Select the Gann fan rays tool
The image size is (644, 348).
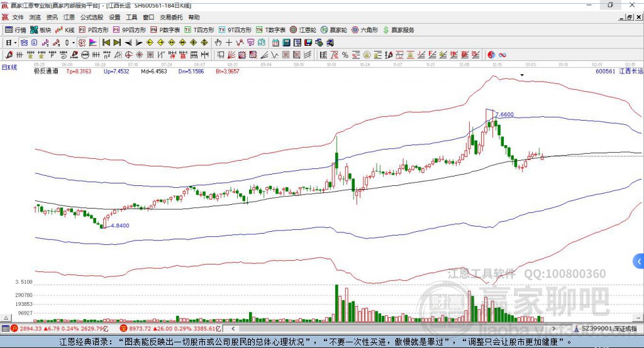tap(231, 55)
